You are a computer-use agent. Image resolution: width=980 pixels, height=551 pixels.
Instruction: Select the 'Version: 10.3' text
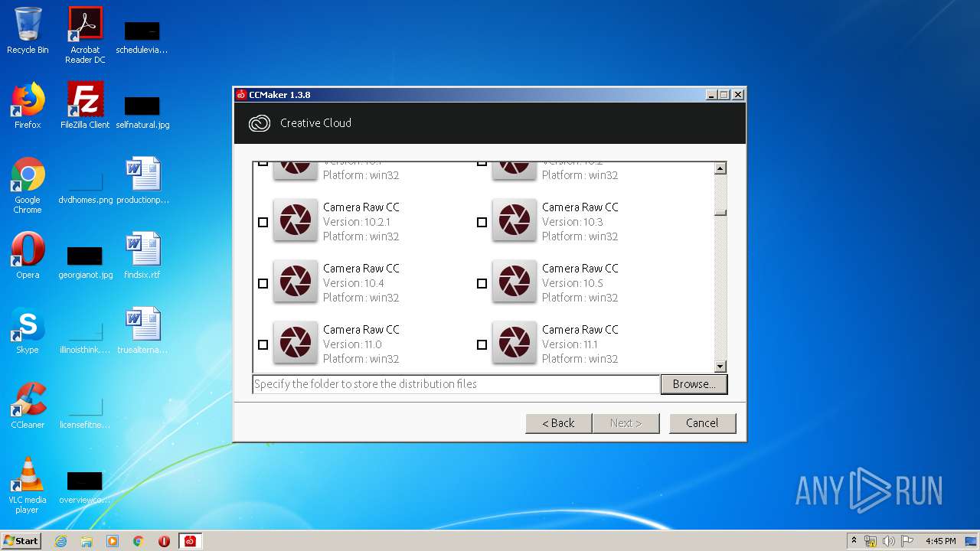[573, 222]
